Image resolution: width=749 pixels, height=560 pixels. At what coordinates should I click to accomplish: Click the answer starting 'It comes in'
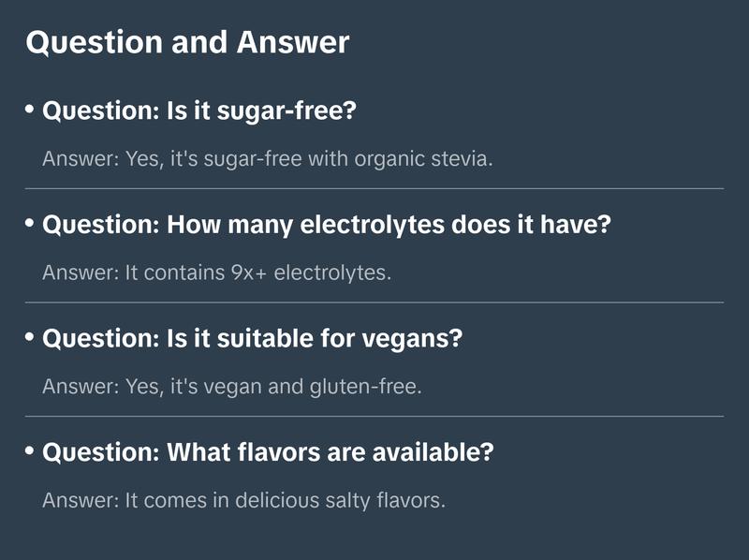(x=243, y=500)
